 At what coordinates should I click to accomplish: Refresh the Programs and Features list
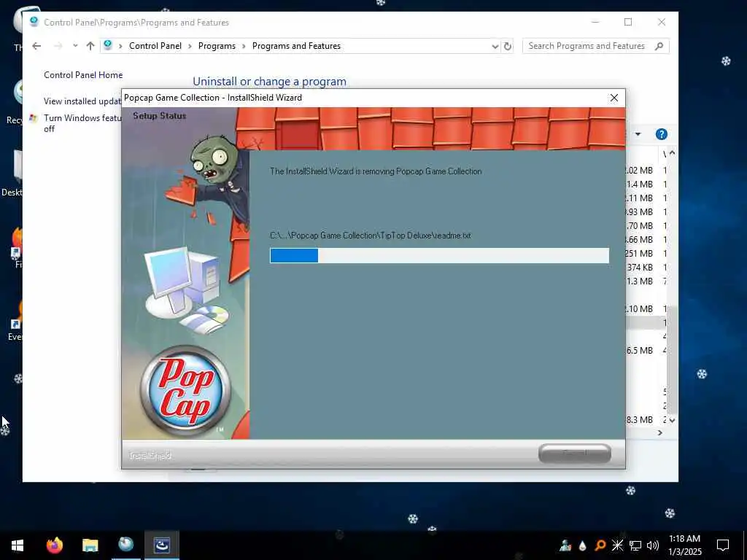pos(508,46)
